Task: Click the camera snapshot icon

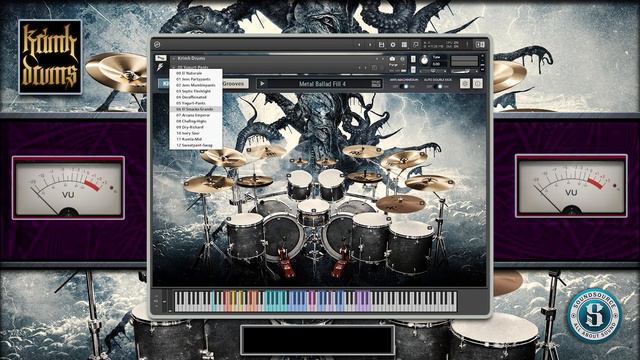Action: tap(392, 59)
